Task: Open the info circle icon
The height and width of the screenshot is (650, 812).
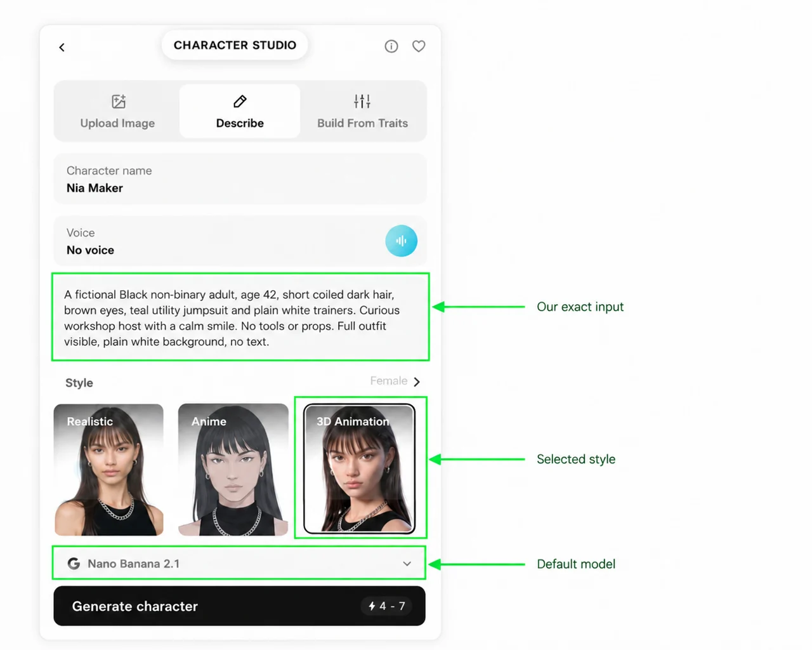Action: click(x=391, y=46)
